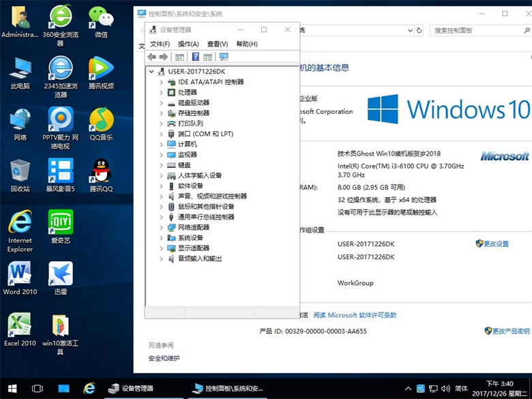
Task: Open the Windows Start button
Action: pyautogui.click(x=12, y=388)
